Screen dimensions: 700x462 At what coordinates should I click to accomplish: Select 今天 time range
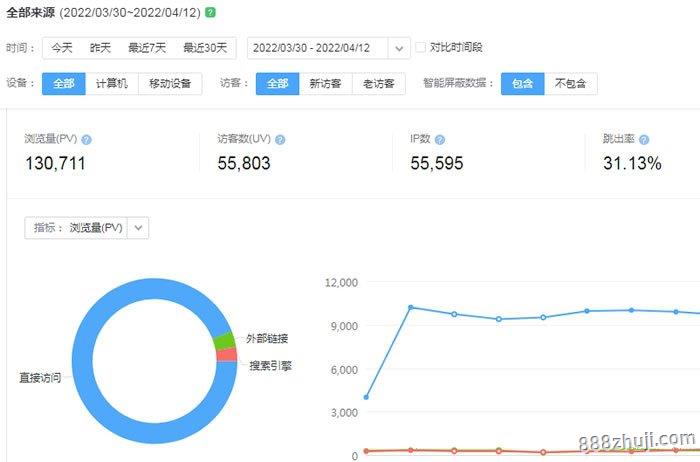[62, 48]
